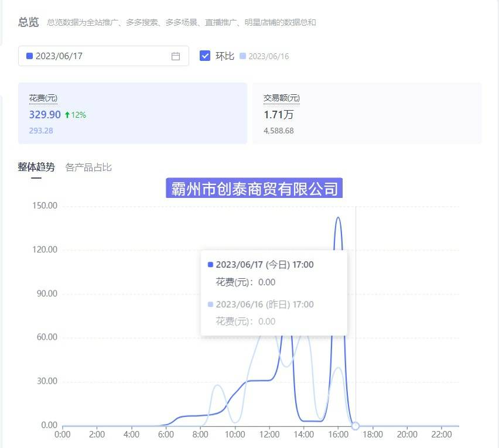The width and height of the screenshot is (499, 448).
Task: Select the 花费(元) metric card
Action: tap(132, 113)
